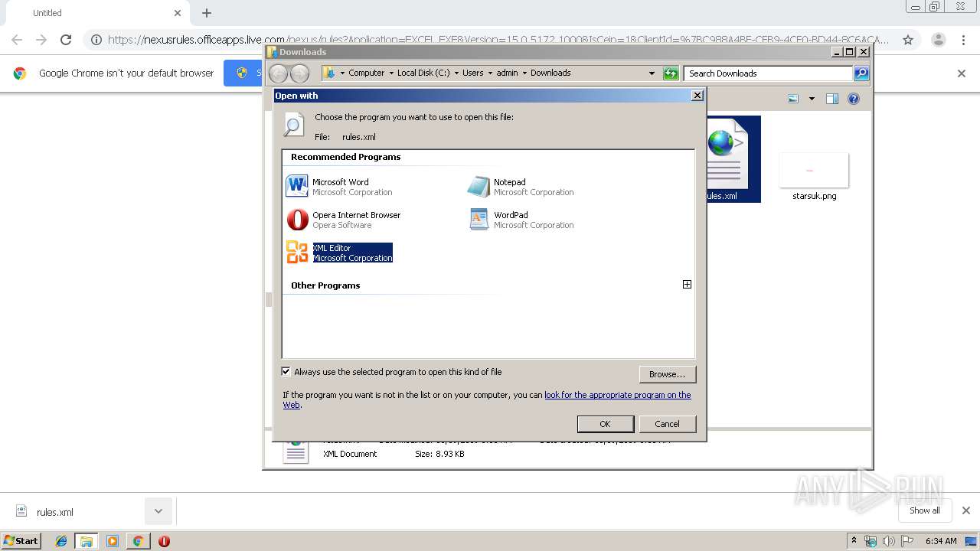Open Opera from the taskbar

[x=164, y=541]
